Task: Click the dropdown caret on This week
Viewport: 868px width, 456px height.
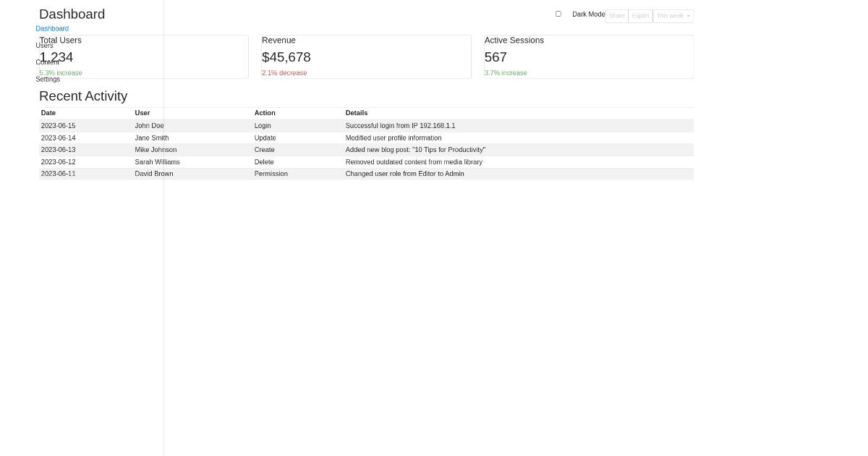Action: coord(687,15)
